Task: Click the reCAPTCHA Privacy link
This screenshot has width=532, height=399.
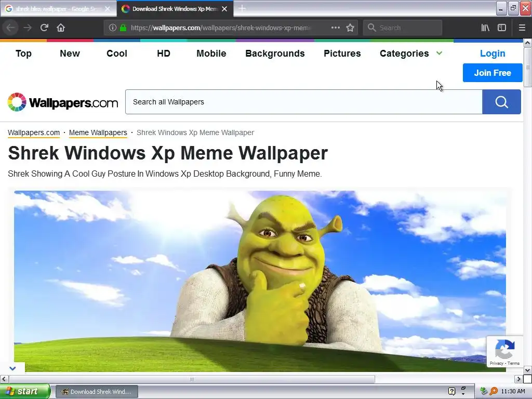Action: pos(496,363)
